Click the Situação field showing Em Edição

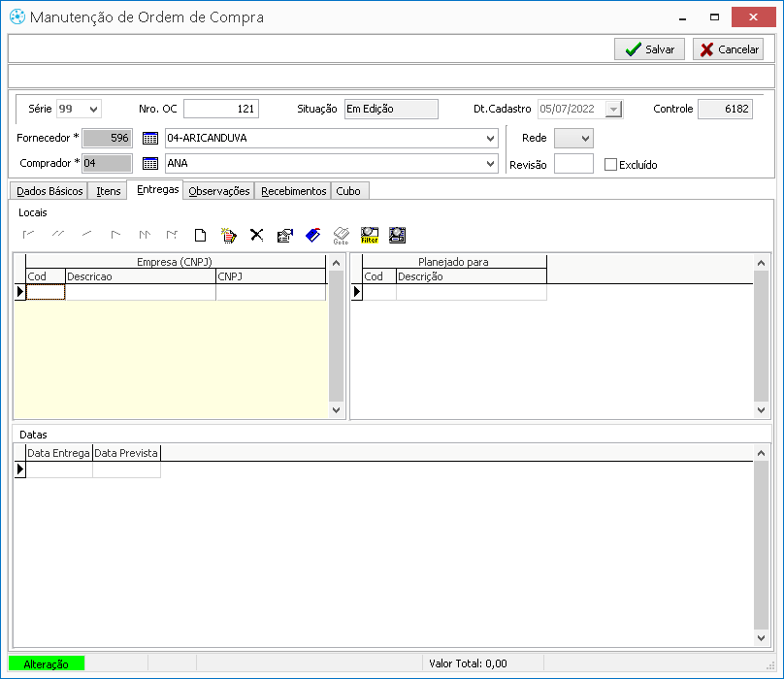pos(391,109)
